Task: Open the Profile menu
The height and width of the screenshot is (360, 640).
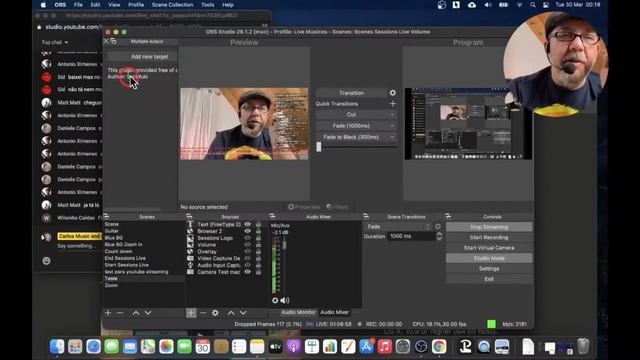Action: click(136, 5)
